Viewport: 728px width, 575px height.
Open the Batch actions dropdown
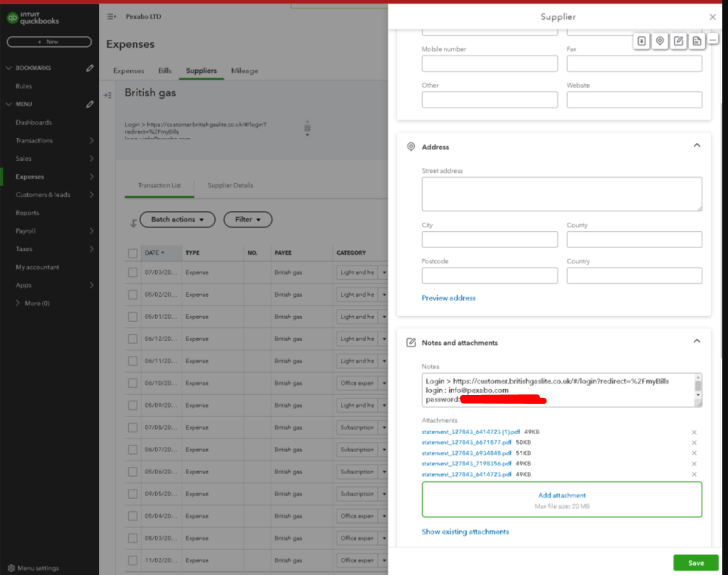[177, 220]
